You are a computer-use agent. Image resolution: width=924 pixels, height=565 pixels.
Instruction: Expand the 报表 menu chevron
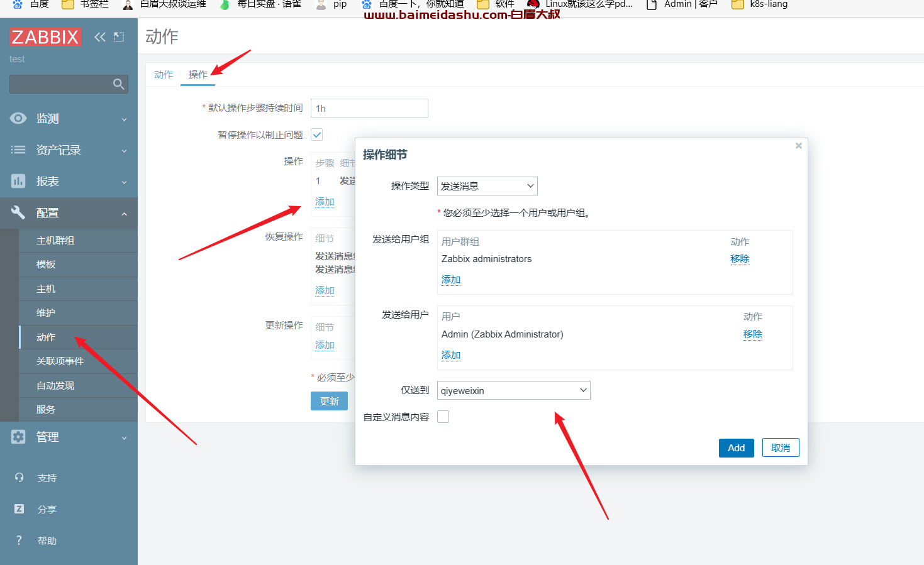tap(124, 182)
